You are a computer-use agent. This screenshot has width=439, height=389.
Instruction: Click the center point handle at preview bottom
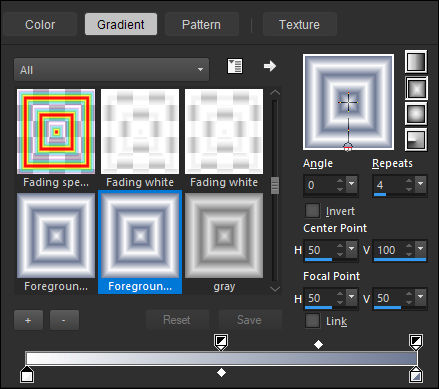click(x=348, y=147)
